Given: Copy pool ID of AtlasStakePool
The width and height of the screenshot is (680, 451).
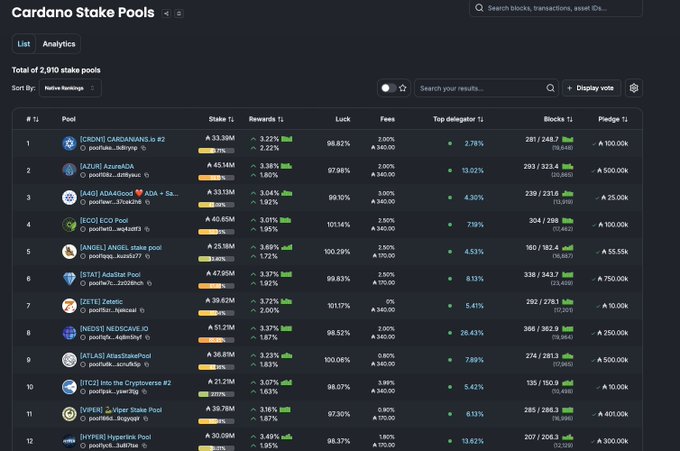Looking at the screenshot, I should (147, 365).
